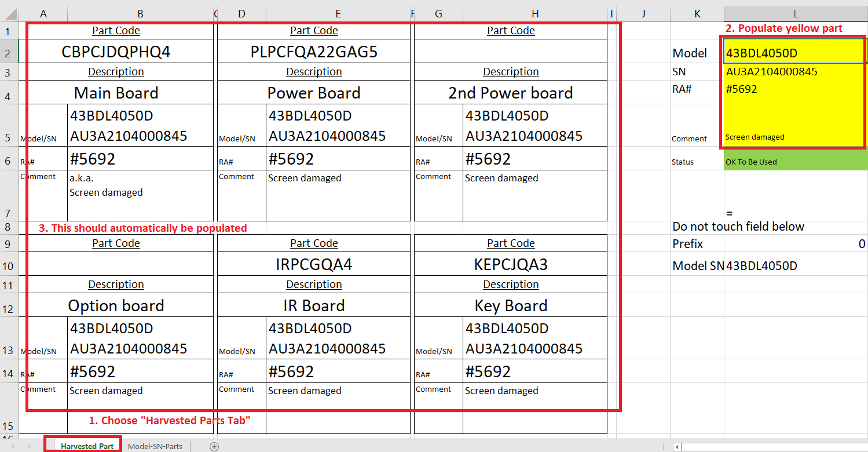Select the yellow Model cell with 43BDL4050D
This screenshot has height=452, width=868.
click(x=794, y=53)
